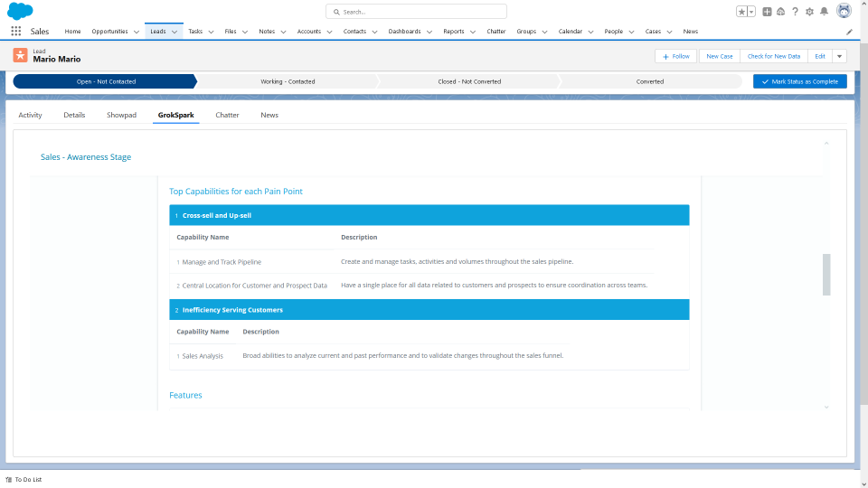
Task: Open the Notifications bell
Action: pos(825,12)
